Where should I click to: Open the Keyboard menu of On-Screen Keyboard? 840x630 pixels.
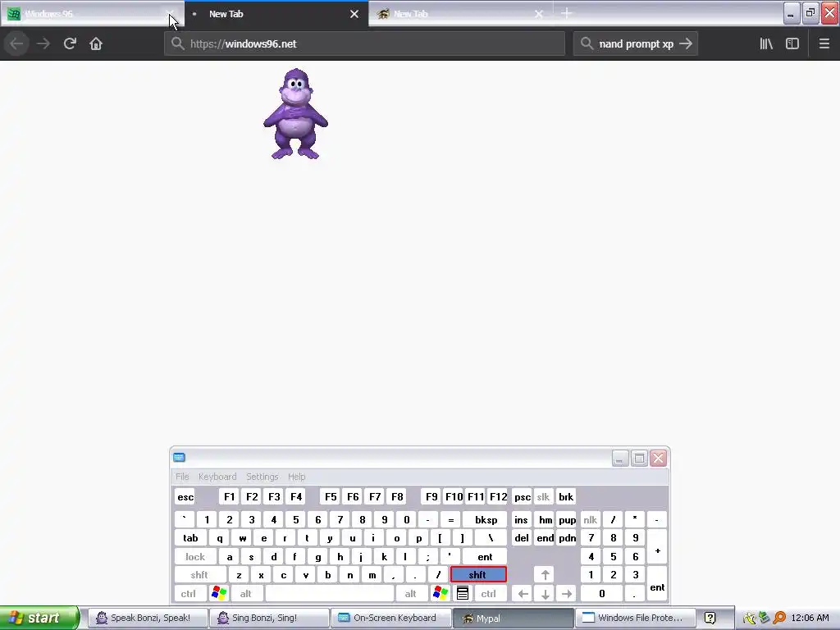[x=217, y=477]
